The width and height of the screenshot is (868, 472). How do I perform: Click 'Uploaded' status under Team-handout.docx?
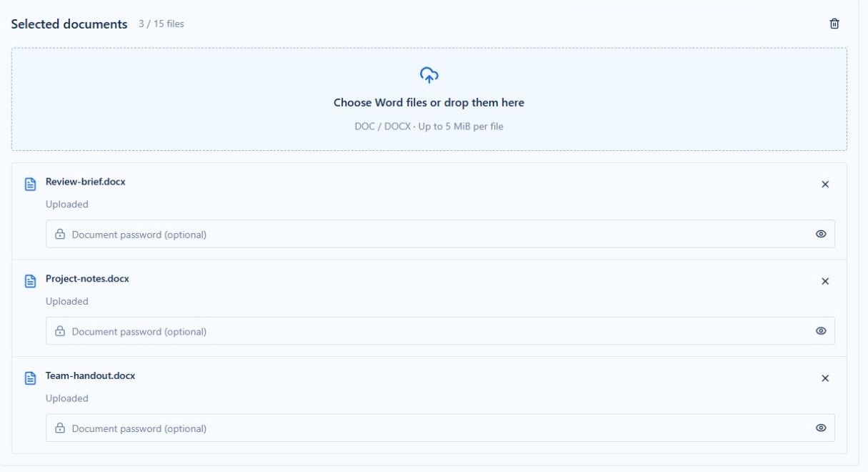pos(67,399)
